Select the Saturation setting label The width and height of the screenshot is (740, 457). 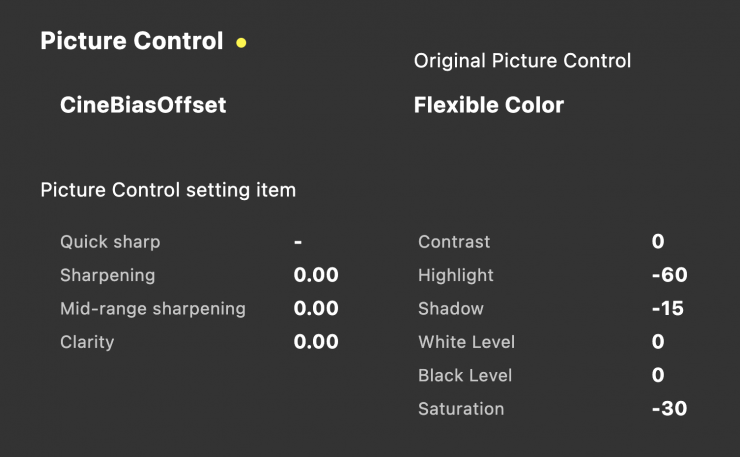461,409
